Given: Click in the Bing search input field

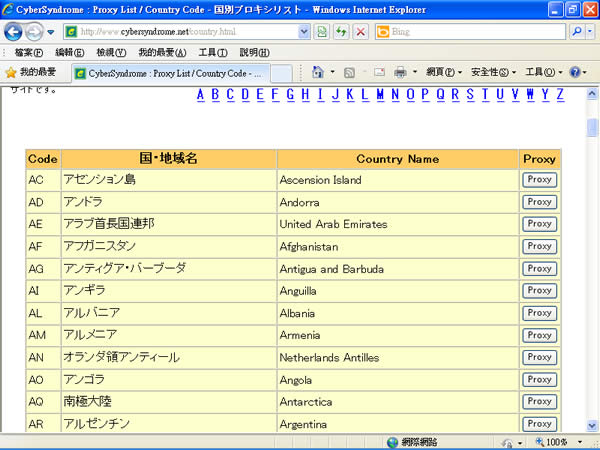Looking at the screenshot, I should [470, 31].
